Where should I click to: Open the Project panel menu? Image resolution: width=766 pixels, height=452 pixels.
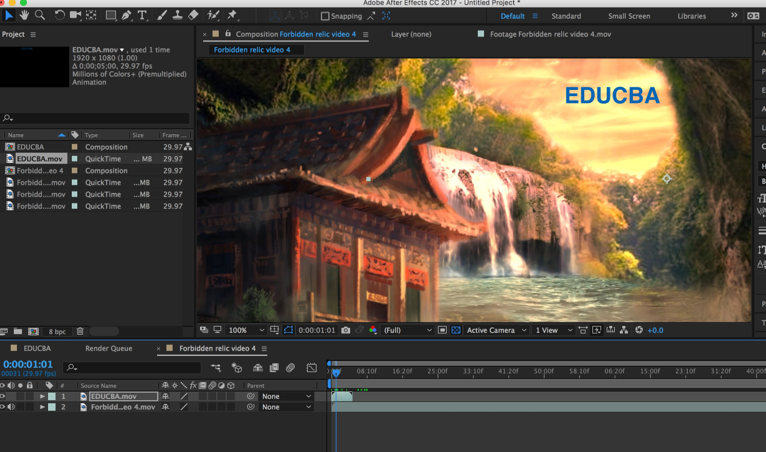pyautogui.click(x=33, y=35)
